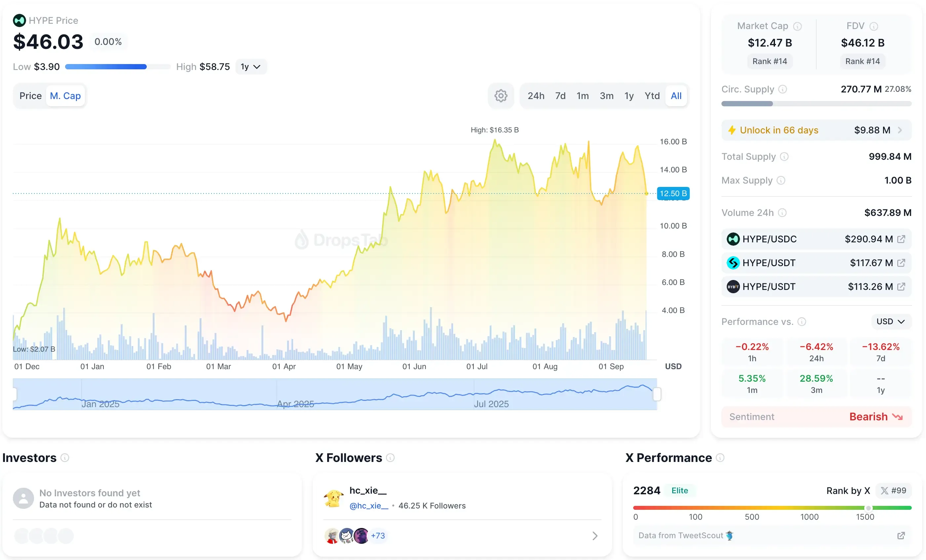926x560 pixels.
Task: Open HYPE/USDC external link icon
Action: pos(901,239)
